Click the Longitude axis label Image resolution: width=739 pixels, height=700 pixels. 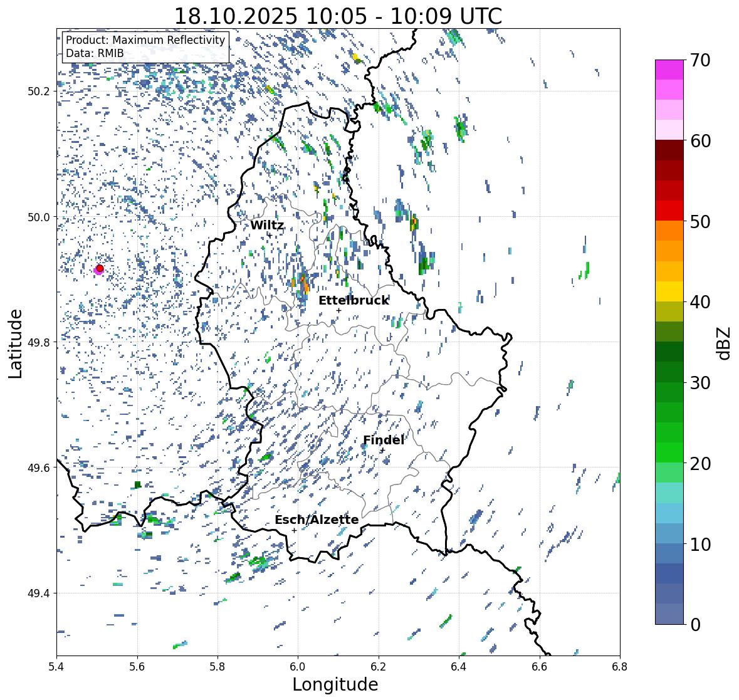(335, 684)
